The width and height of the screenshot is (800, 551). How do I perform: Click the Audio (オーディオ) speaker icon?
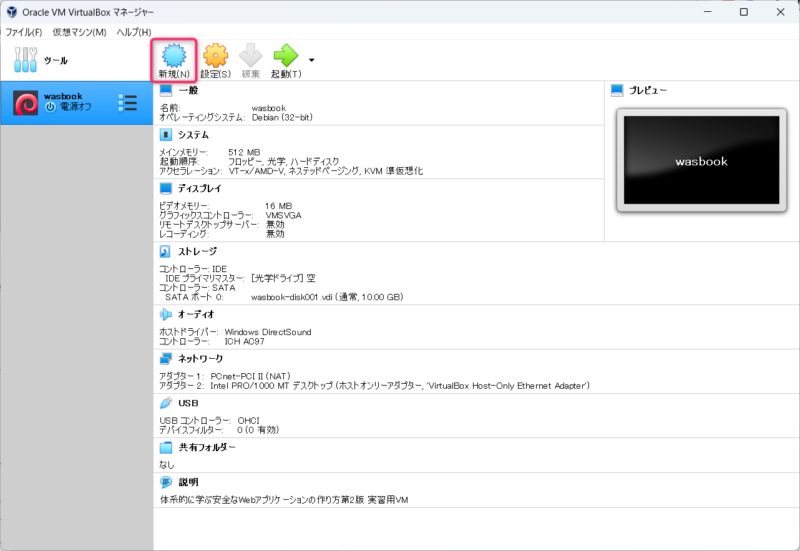click(x=166, y=314)
